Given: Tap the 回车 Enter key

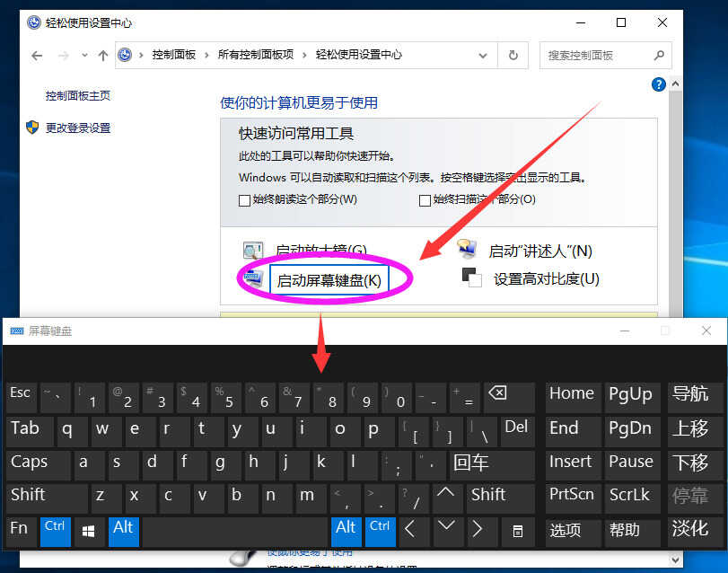Looking at the screenshot, I should tap(492, 465).
